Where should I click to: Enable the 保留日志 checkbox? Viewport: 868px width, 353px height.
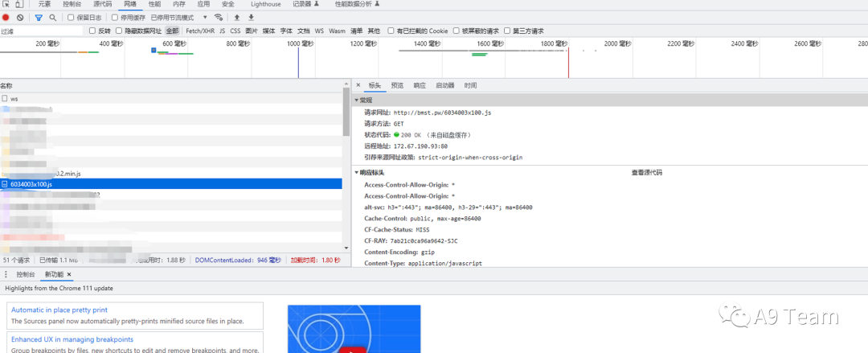(70, 18)
